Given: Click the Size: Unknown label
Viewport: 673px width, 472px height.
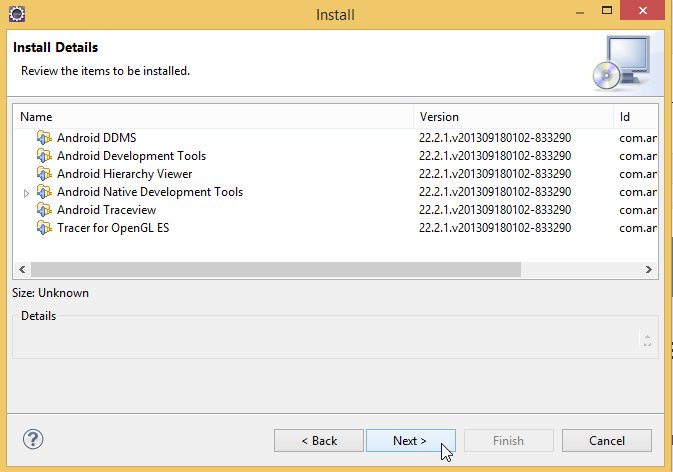Looking at the screenshot, I should pos(51,293).
